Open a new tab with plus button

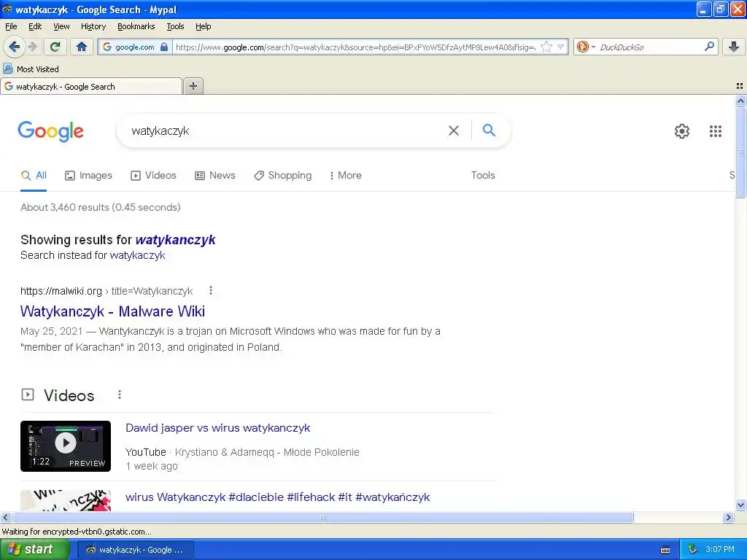point(193,86)
